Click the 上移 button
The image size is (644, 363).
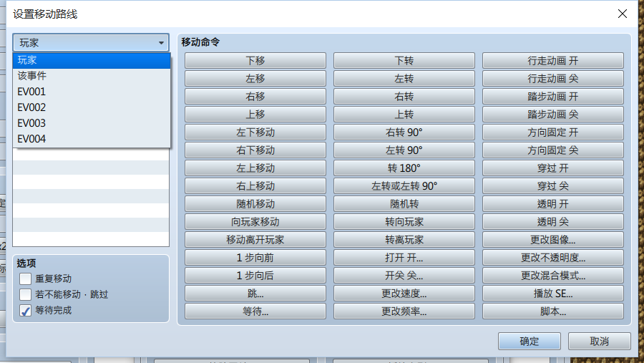(255, 115)
